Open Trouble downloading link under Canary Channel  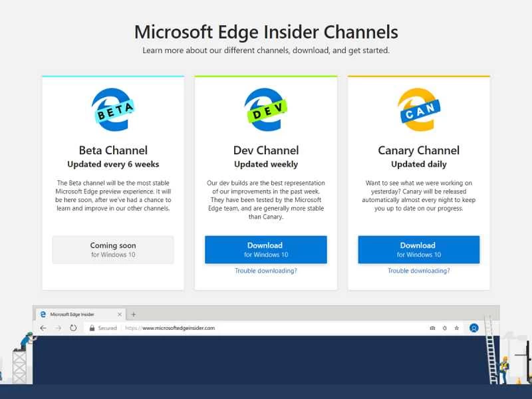[x=418, y=271]
